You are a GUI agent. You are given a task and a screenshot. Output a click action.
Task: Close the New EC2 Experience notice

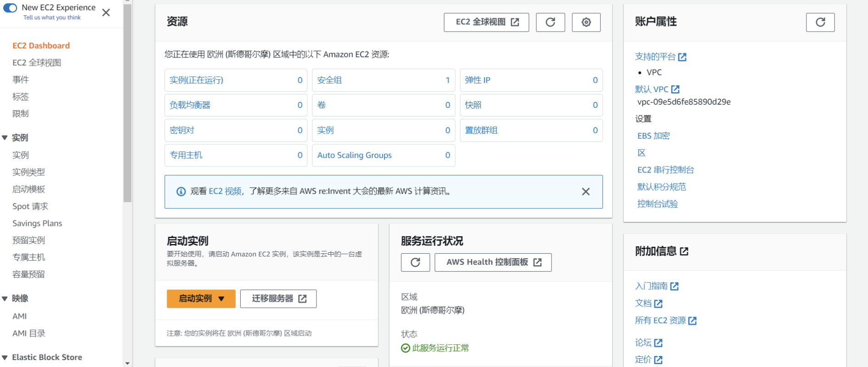pyautogui.click(x=106, y=12)
